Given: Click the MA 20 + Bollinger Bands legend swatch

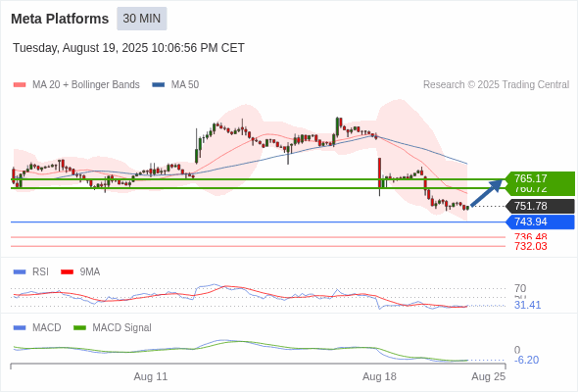Looking at the screenshot, I should (20, 85).
